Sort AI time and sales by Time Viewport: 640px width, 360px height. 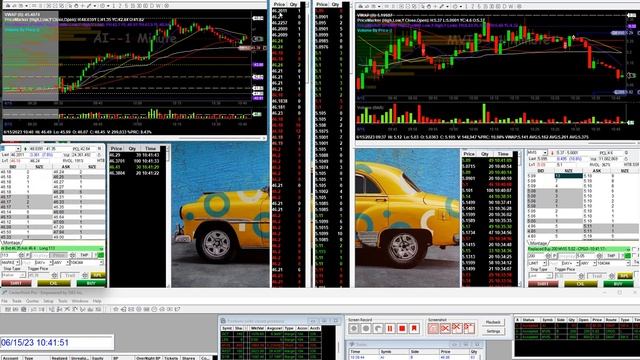click(150, 149)
